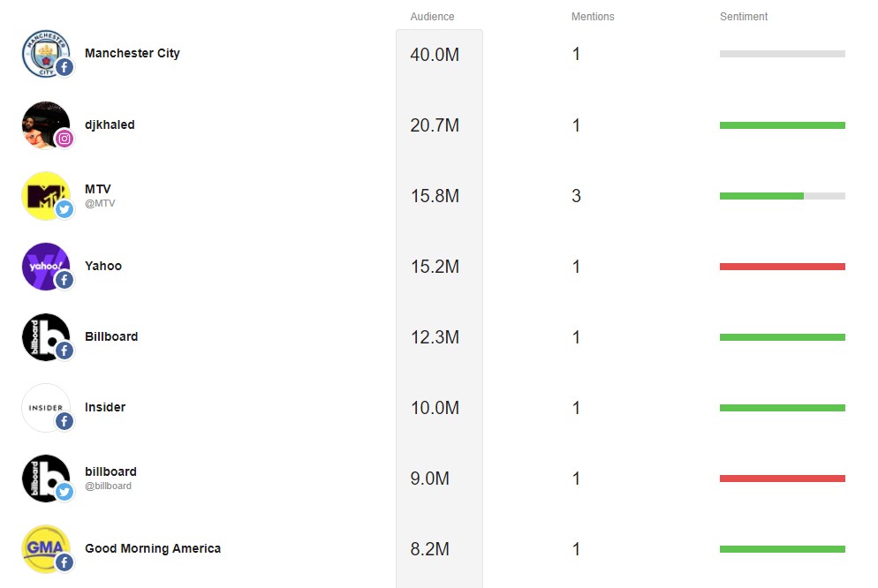Image resolution: width=878 pixels, height=588 pixels.
Task: Select the 15.8M audience value
Action: tap(435, 196)
